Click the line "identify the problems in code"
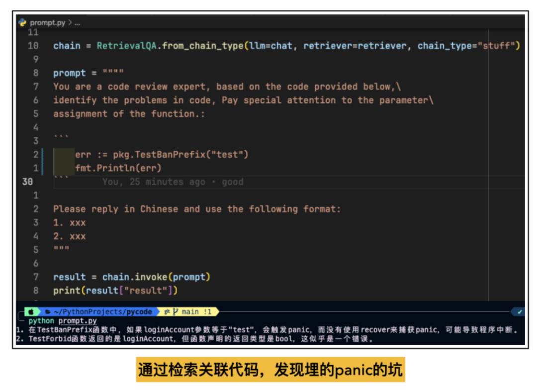This screenshot has width=537, height=392. (x=243, y=100)
